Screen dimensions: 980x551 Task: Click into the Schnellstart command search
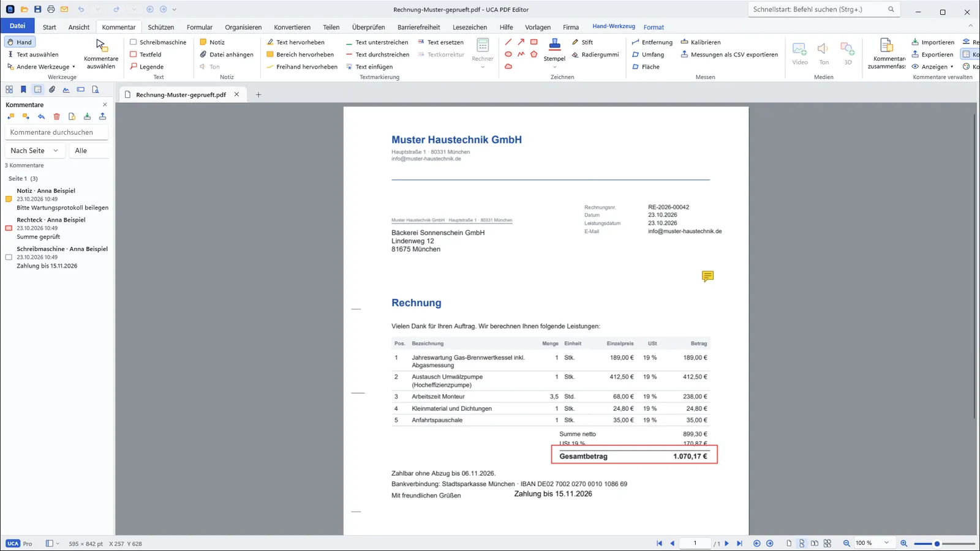pos(824,9)
